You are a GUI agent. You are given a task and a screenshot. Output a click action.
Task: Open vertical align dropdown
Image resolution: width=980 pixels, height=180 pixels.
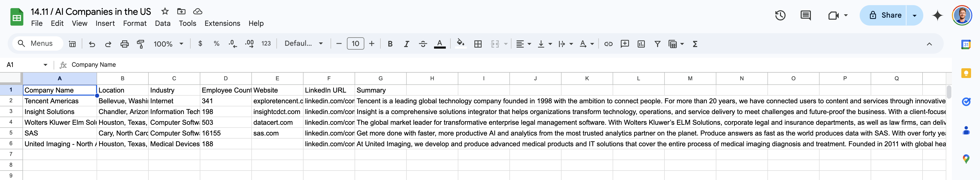pyautogui.click(x=544, y=44)
